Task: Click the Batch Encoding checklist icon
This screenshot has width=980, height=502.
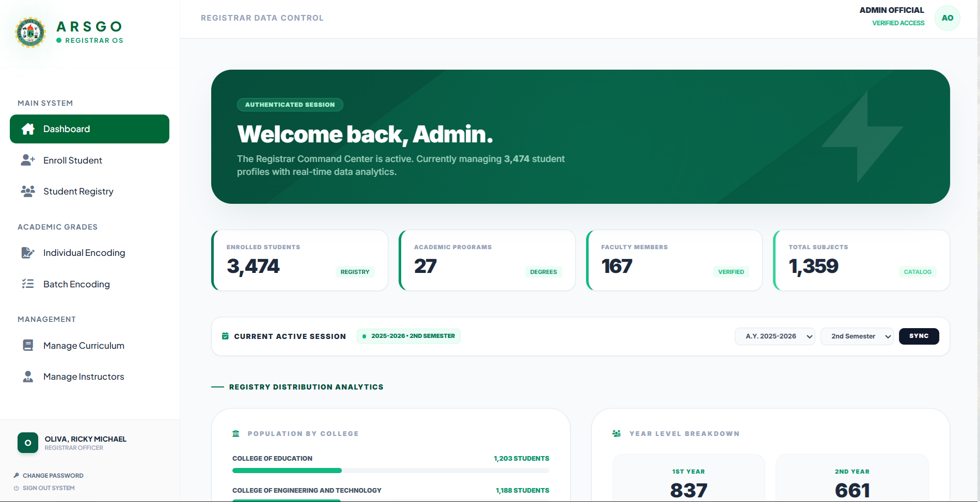Action: point(28,284)
